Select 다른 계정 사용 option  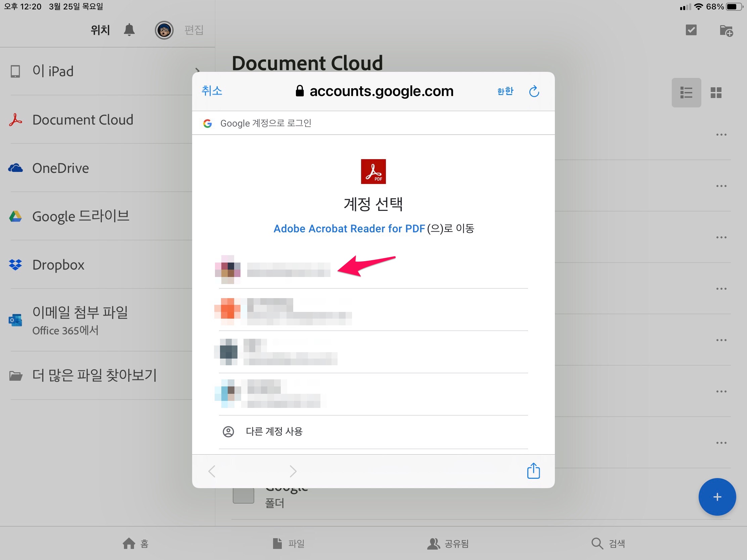click(x=274, y=431)
